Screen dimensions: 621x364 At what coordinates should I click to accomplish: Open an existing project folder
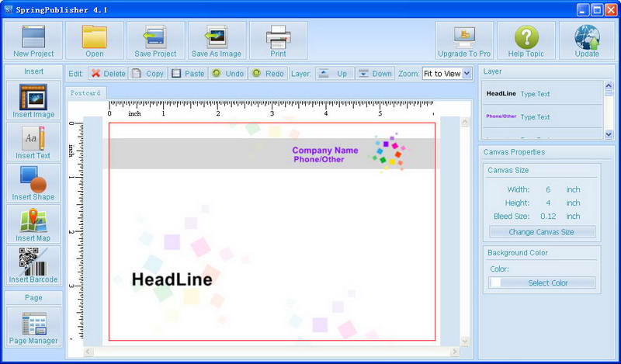click(94, 40)
